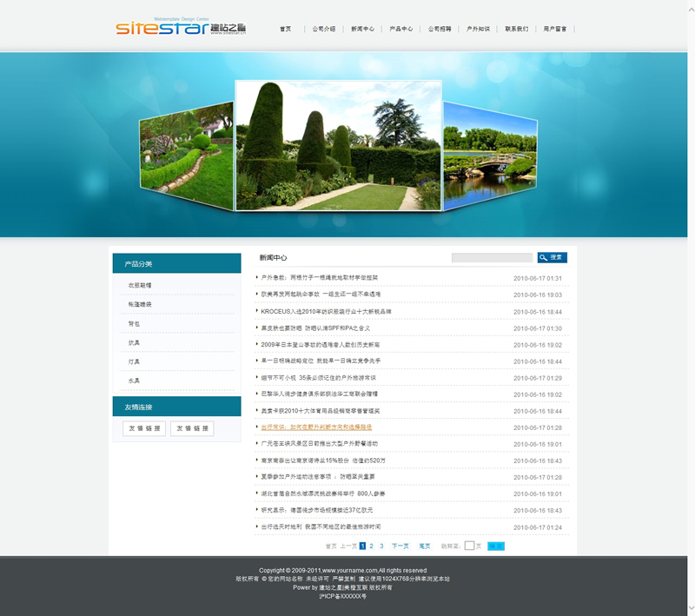Open 新闻中心 in the top navigation
Screen dimensions: 695x616
[362, 29]
